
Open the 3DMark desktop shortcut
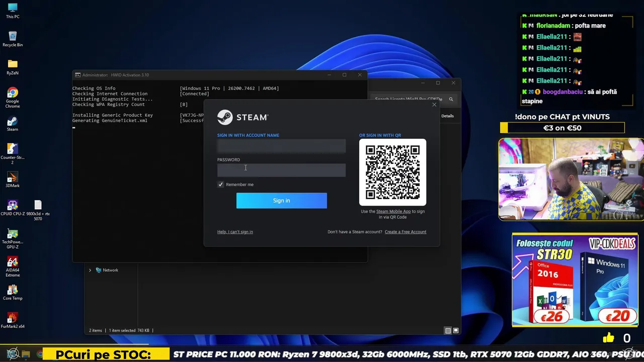13,180
